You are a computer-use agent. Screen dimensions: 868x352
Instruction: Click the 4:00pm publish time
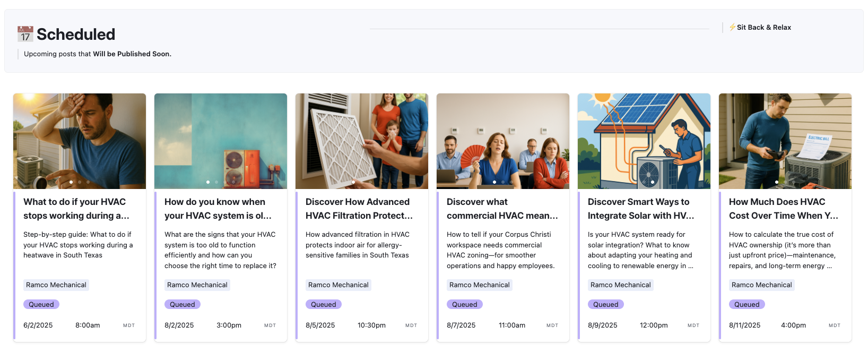(x=794, y=325)
